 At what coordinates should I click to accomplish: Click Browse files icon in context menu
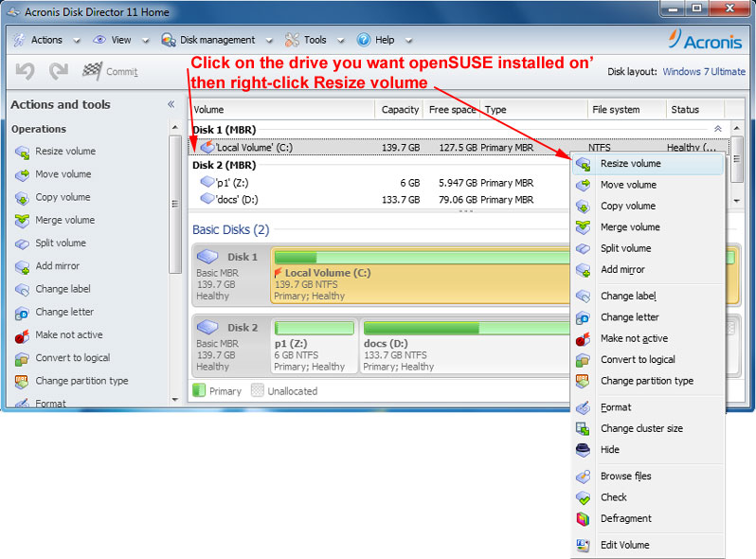tap(583, 477)
